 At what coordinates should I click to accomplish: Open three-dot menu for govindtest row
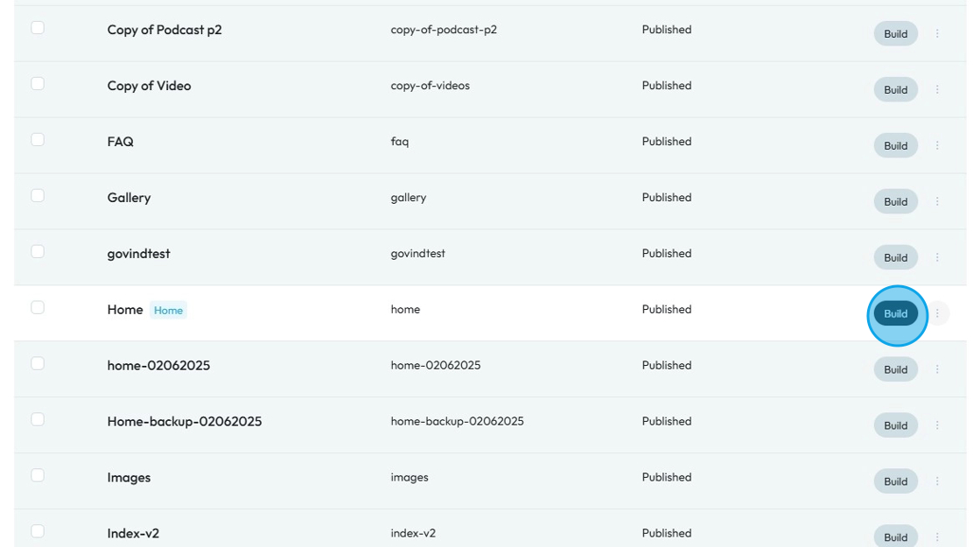pyautogui.click(x=937, y=257)
